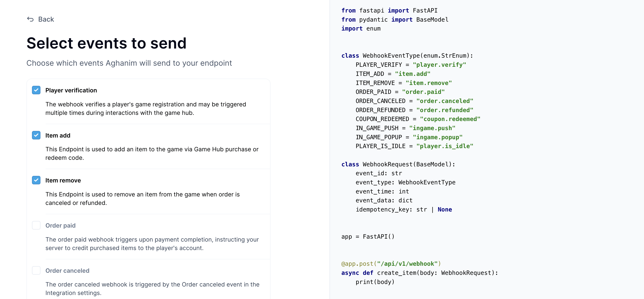The height and width of the screenshot is (299, 644).
Task: Click the Player verification label
Action: 71,90
